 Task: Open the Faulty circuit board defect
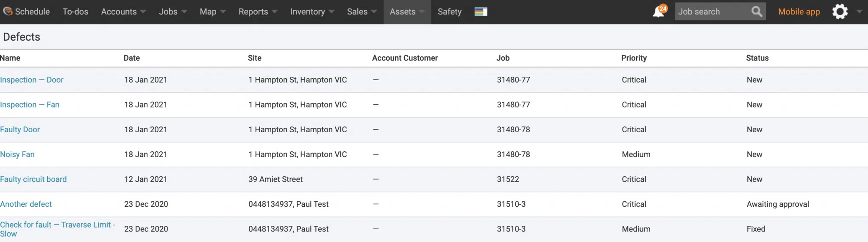tap(33, 179)
